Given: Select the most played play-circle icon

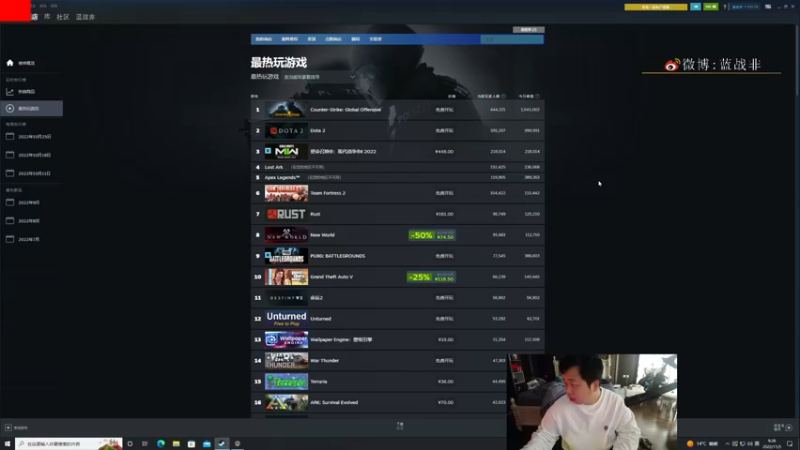Looking at the screenshot, I should [x=10, y=108].
